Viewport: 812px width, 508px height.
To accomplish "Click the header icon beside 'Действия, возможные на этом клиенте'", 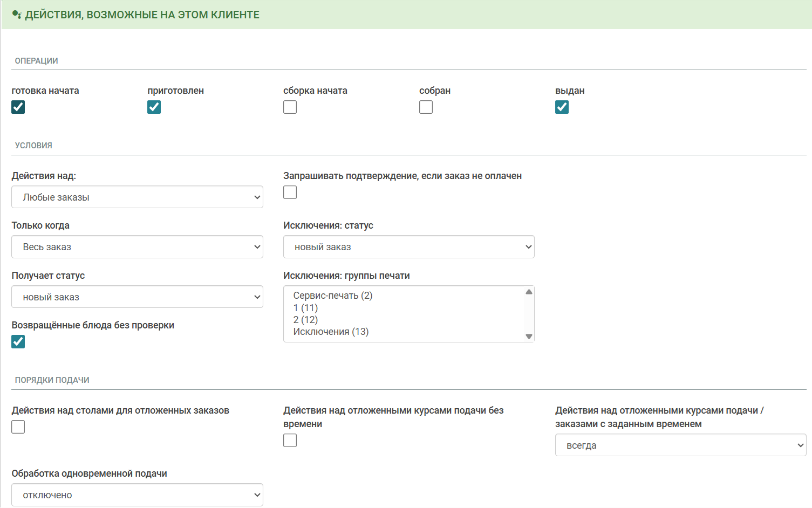I will click(17, 15).
